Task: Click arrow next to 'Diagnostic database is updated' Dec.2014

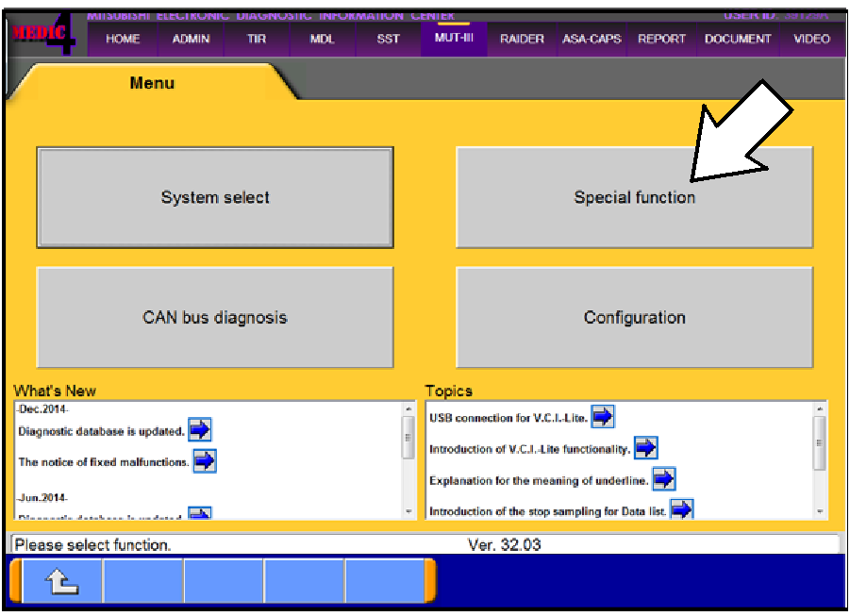Action: (x=199, y=430)
